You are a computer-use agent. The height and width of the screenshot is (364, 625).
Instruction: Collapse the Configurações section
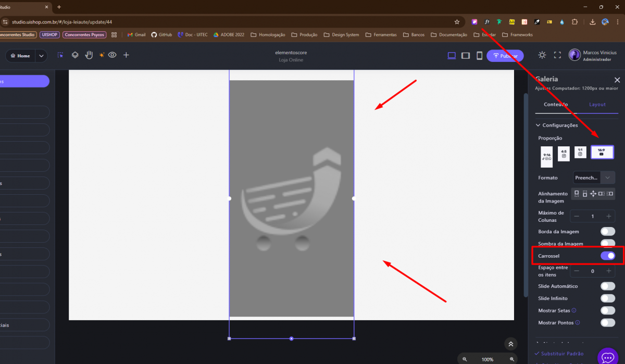(538, 125)
